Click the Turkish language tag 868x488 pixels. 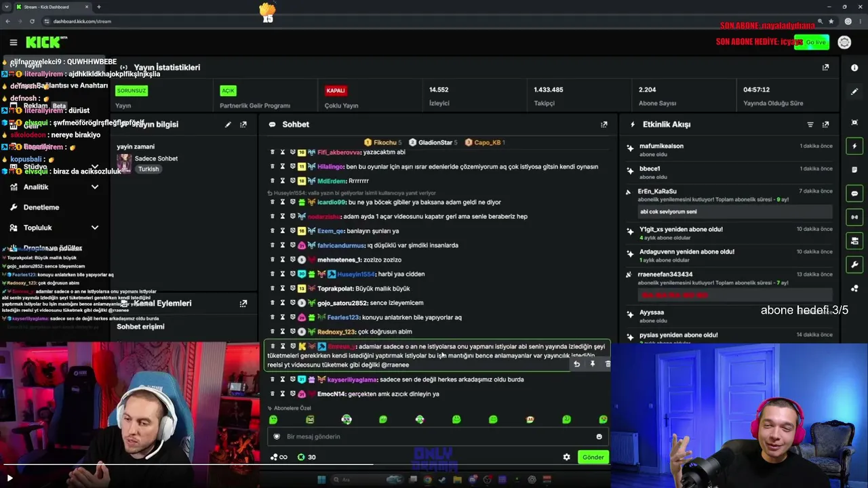click(x=149, y=169)
